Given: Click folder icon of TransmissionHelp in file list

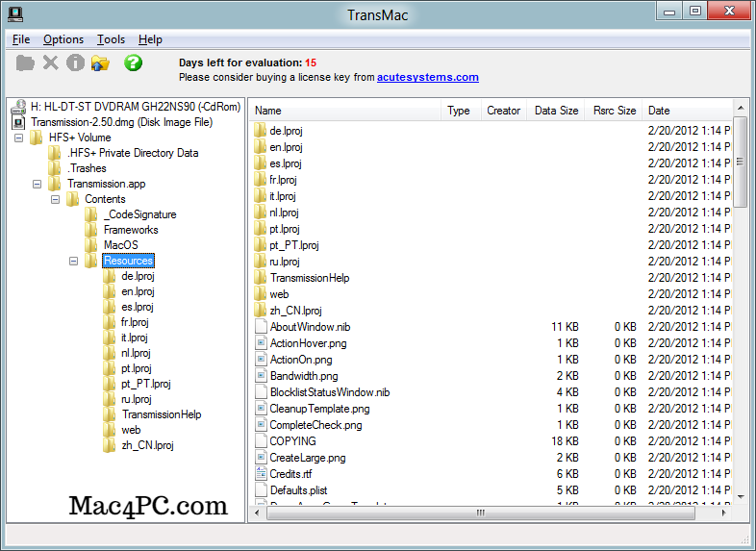Looking at the screenshot, I should tap(260, 278).
